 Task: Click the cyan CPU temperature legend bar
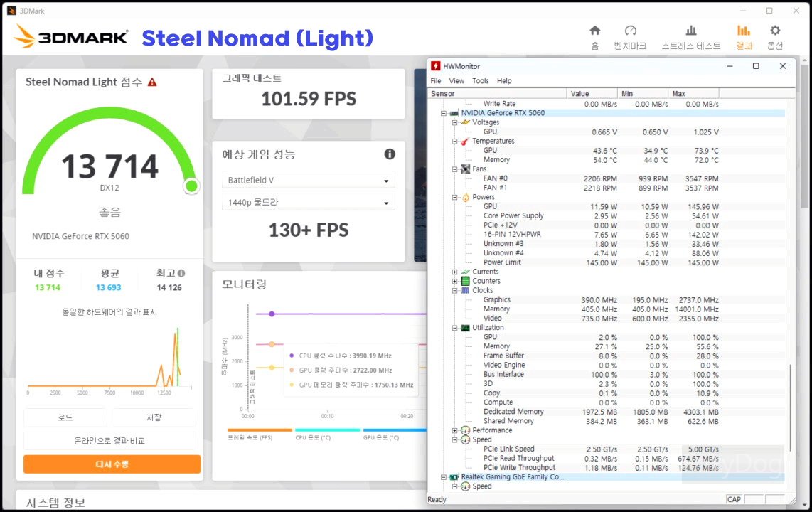[327, 430]
